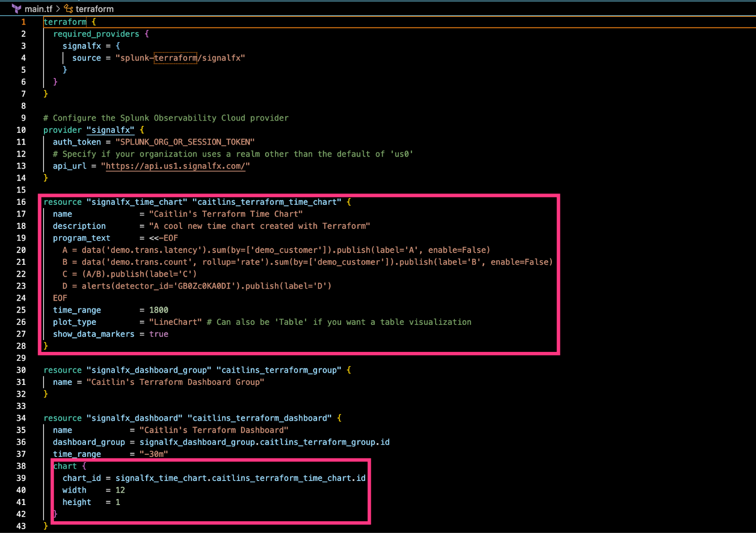Click line number 1 of the file
The image size is (756, 533).
pos(23,22)
